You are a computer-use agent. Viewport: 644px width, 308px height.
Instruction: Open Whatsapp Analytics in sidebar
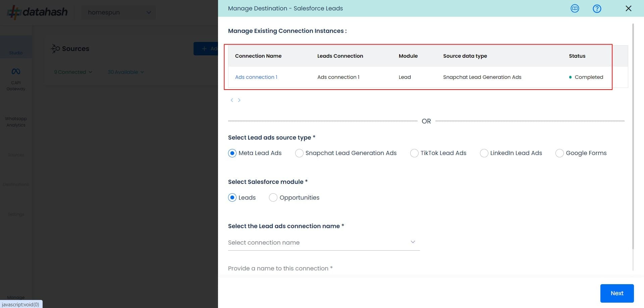pyautogui.click(x=16, y=121)
